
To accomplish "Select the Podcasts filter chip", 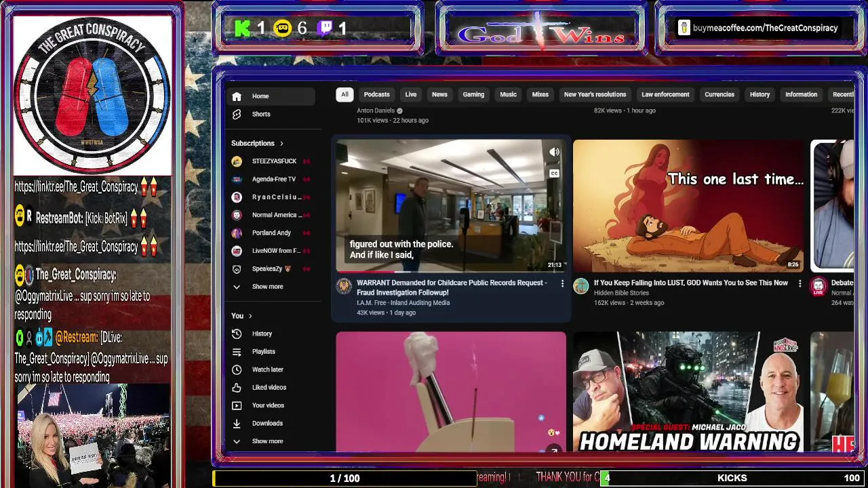I will (x=376, y=95).
